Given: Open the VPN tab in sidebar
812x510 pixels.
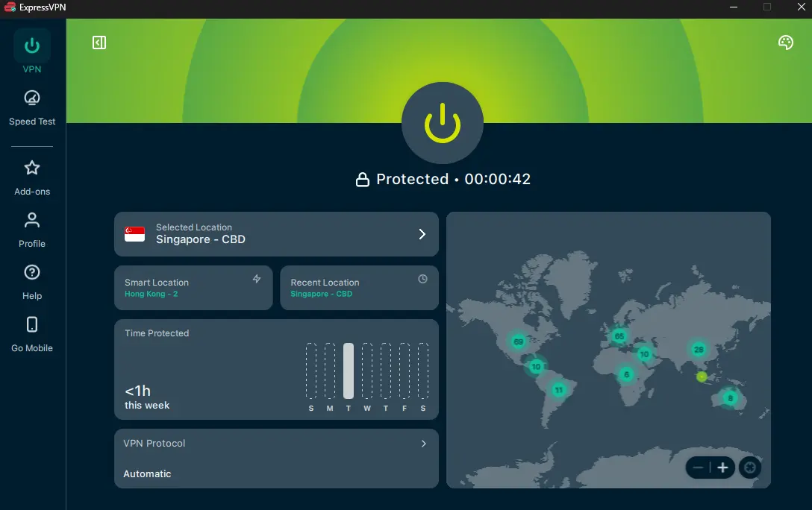Looking at the screenshot, I should 32,53.
